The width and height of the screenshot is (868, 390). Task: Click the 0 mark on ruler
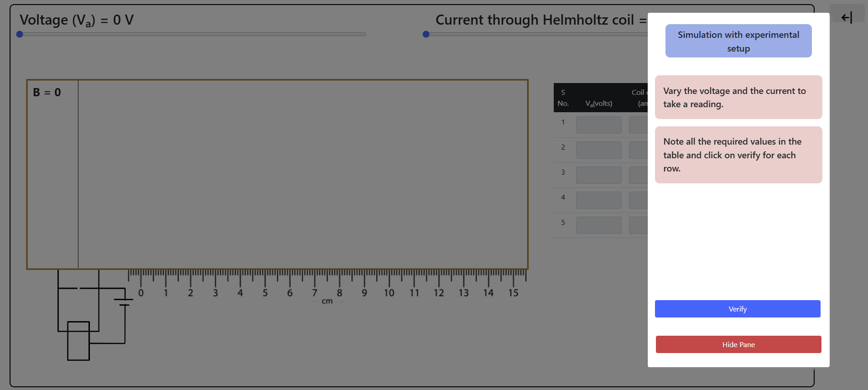click(141, 293)
